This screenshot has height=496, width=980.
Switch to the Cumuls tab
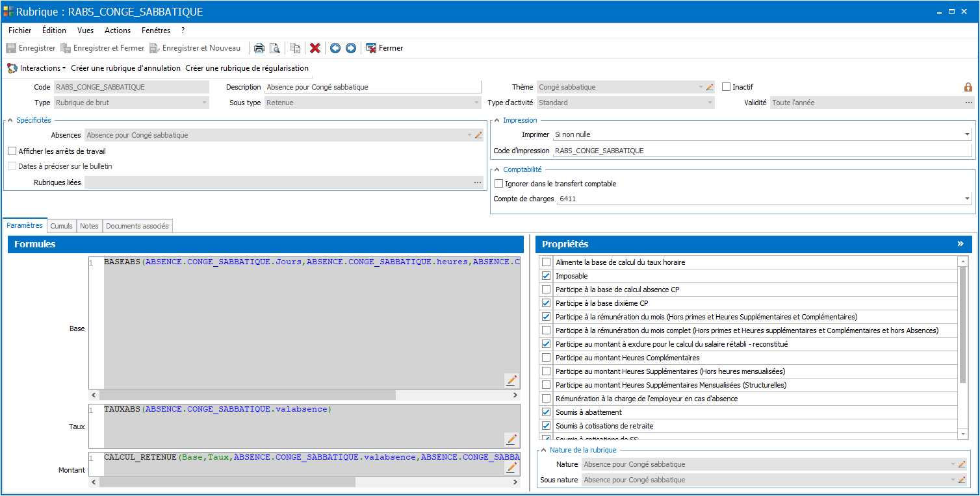[62, 226]
